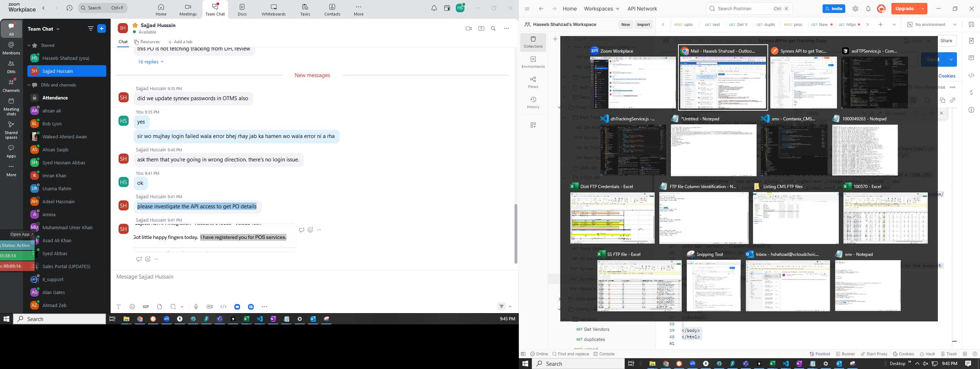Open Shared spaces in Zoom sidebar
Image resolution: width=980 pixels, height=369 pixels.
click(x=12, y=130)
